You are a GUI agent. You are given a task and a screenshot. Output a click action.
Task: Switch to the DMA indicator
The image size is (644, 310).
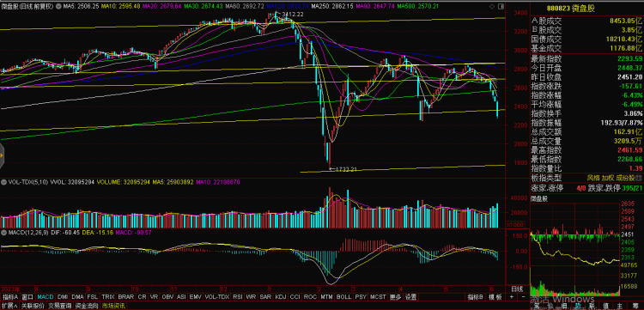pos(77,296)
